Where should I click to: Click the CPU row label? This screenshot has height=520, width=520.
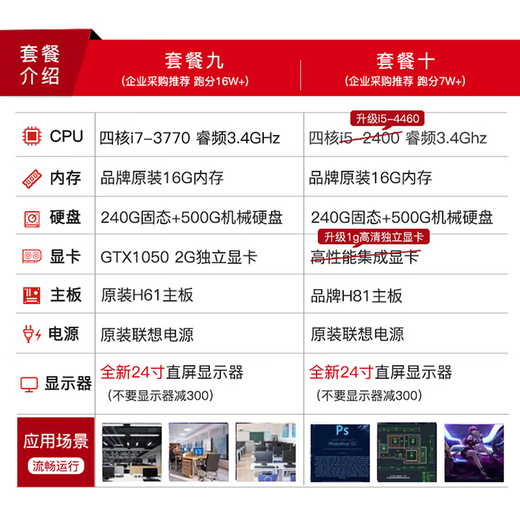(x=66, y=136)
